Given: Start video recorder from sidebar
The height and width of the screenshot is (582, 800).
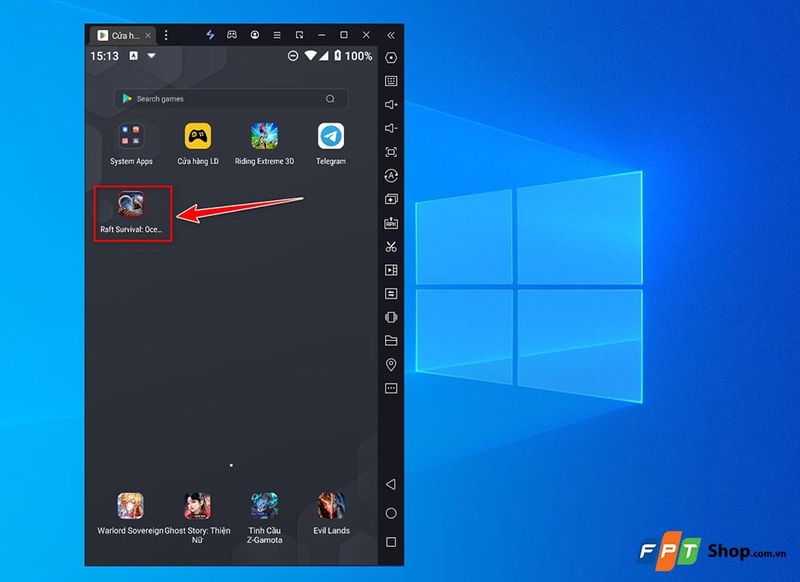Looking at the screenshot, I should point(391,270).
